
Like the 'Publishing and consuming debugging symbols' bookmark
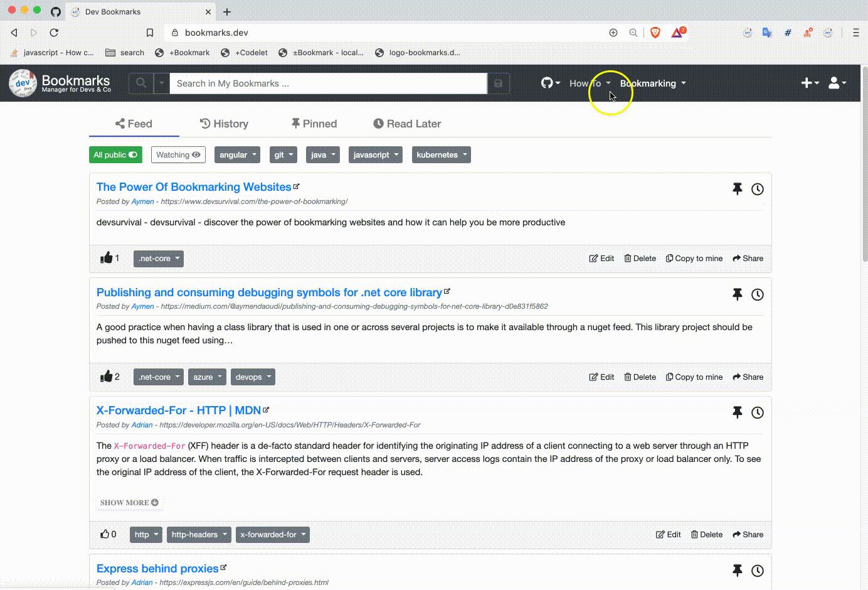click(107, 375)
